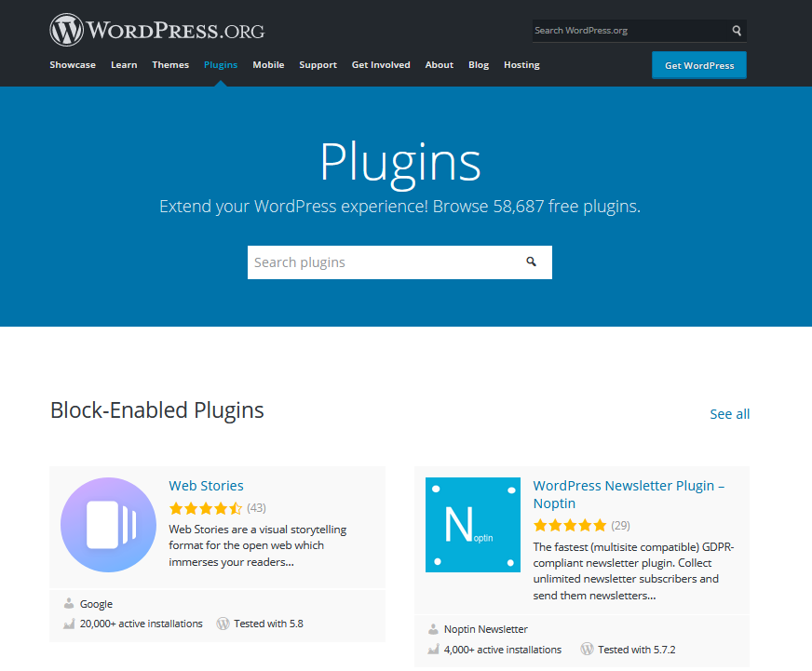Viewport: 812px width, 671px height.
Task: Click the WordPress icon beside Tested with 5.8
Action: 223,624
